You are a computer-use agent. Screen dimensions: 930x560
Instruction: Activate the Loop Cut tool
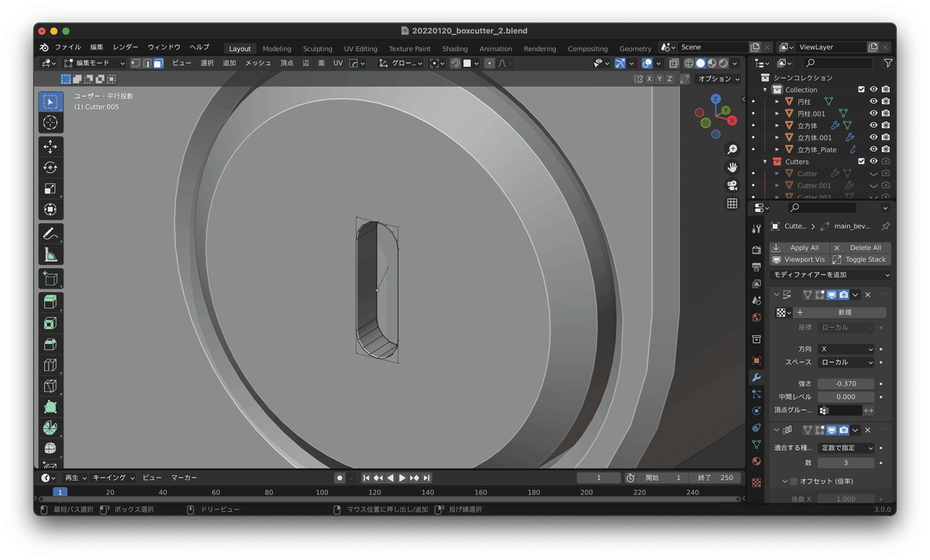50,365
